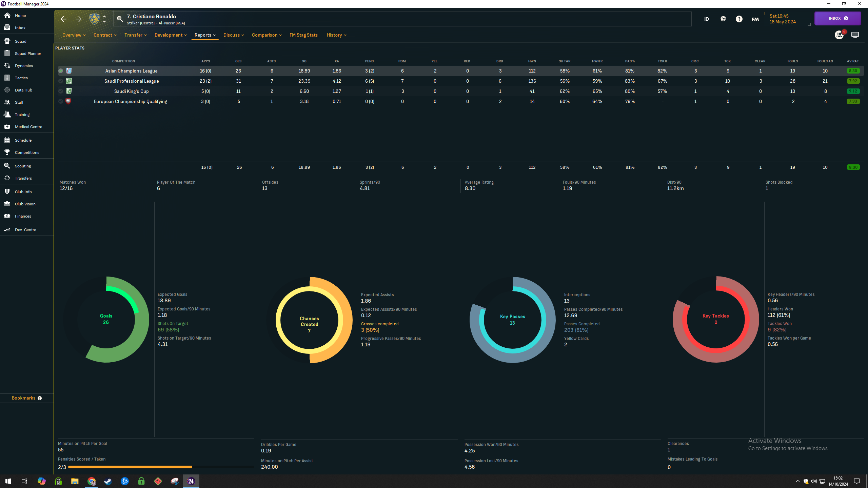Expand the Discuss dropdown menu
This screenshot has width=868, height=488.
pos(234,35)
